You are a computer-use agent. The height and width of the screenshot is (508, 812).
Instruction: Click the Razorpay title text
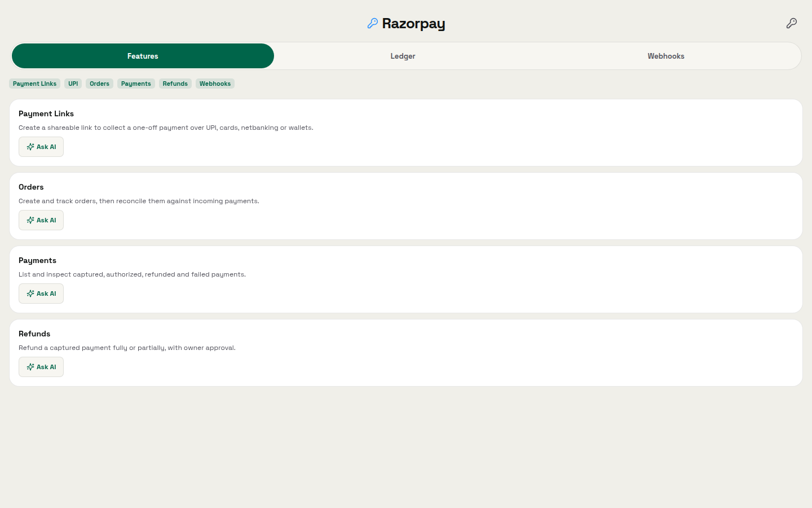click(x=413, y=24)
